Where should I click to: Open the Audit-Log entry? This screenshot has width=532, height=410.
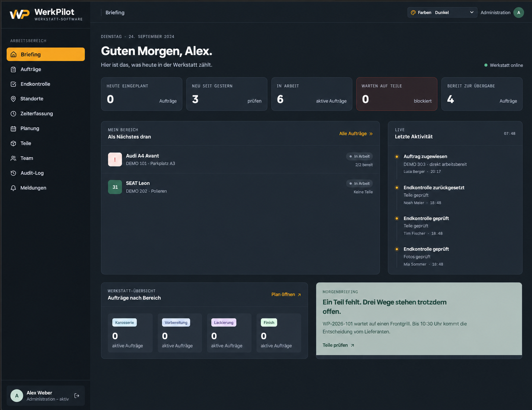(46, 173)
